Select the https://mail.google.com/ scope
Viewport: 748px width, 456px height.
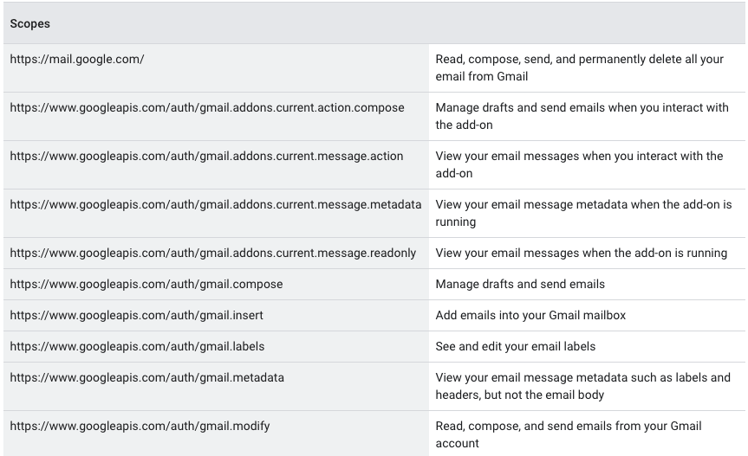(x=77, y=59)
